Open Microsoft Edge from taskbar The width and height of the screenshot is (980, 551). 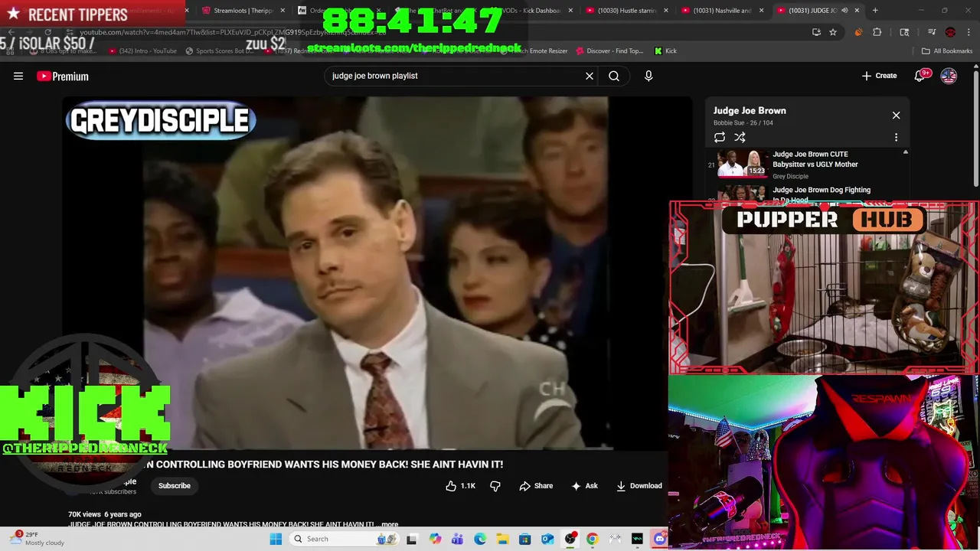(x=480, y=539)
